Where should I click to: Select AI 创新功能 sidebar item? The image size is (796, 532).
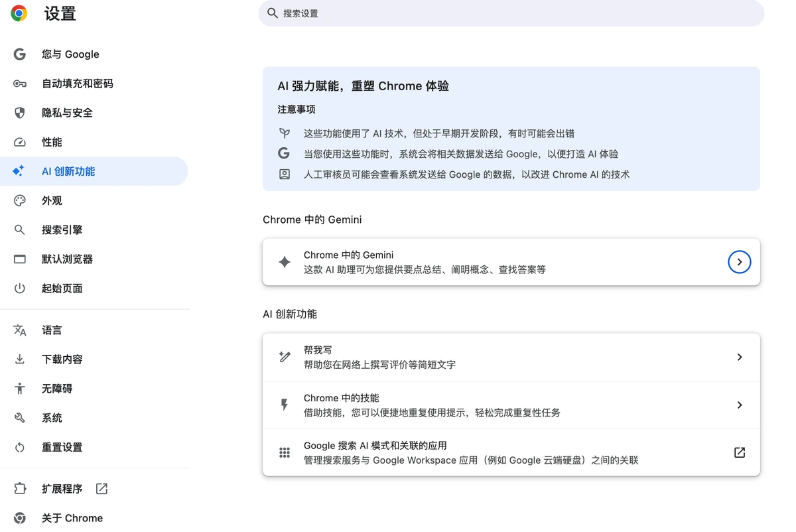(94, 171)
